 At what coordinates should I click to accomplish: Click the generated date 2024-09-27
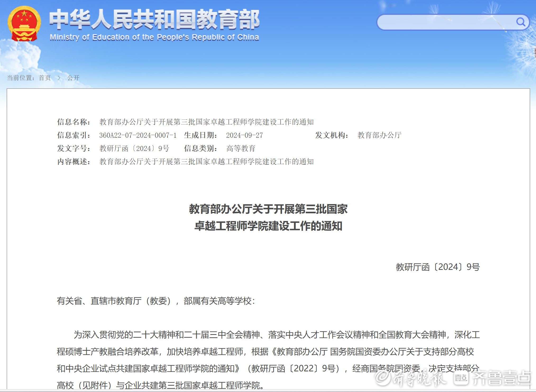pyautogui.click(x=245, y=135)
